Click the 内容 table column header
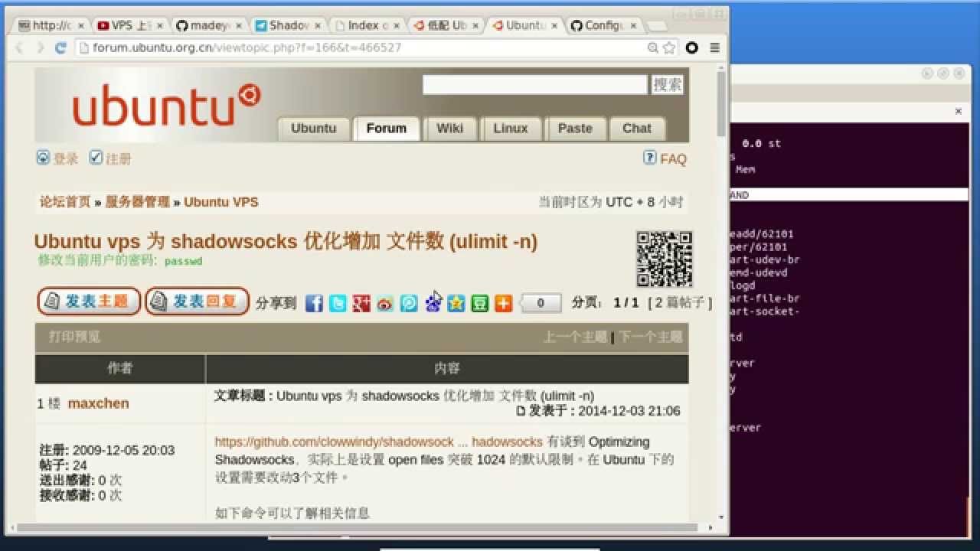 click(x=447, y=368)
